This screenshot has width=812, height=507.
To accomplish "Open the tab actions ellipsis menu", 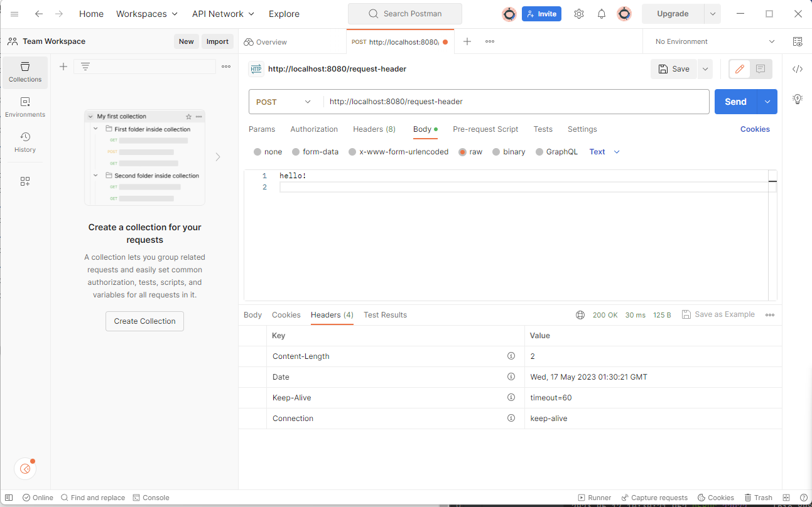I will (490, 41).
